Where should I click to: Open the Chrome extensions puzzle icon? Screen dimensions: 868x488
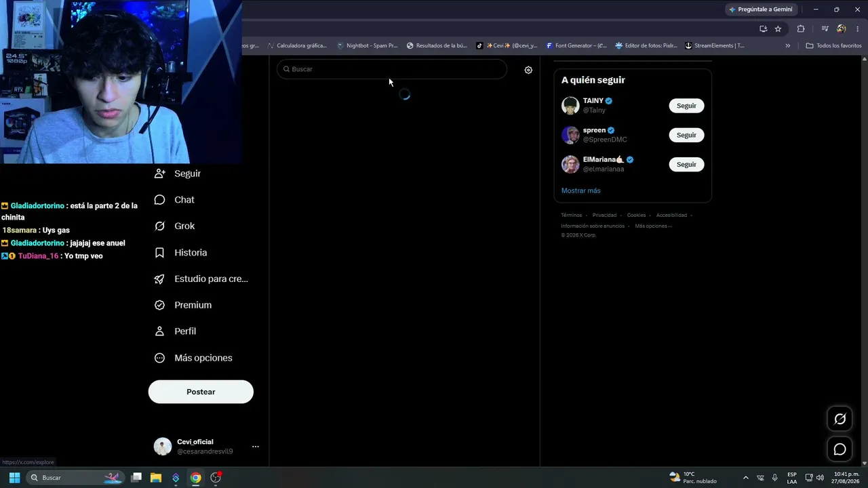coord(801,28)
